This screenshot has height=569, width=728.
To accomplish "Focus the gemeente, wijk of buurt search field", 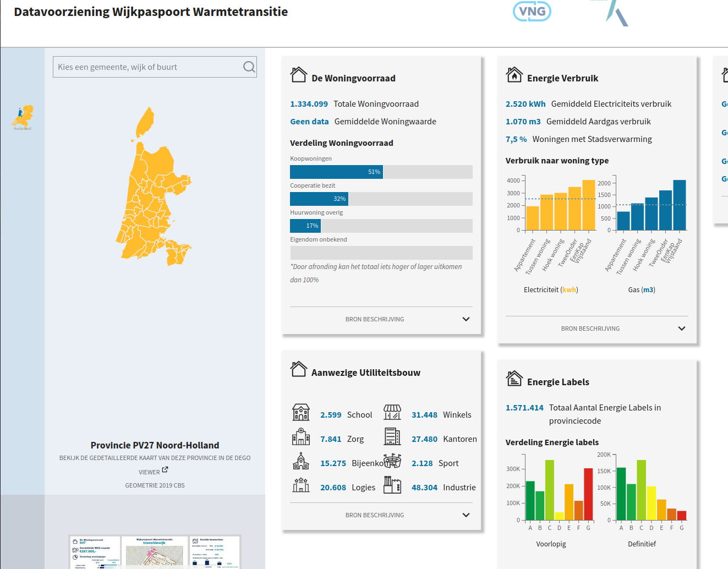I will 147,67.
